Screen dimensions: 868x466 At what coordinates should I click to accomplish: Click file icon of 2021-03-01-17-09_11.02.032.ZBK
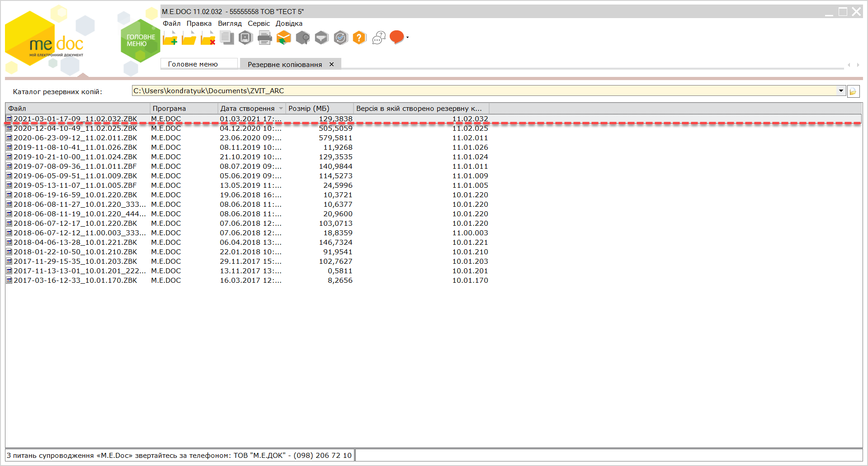coord(9,119)
